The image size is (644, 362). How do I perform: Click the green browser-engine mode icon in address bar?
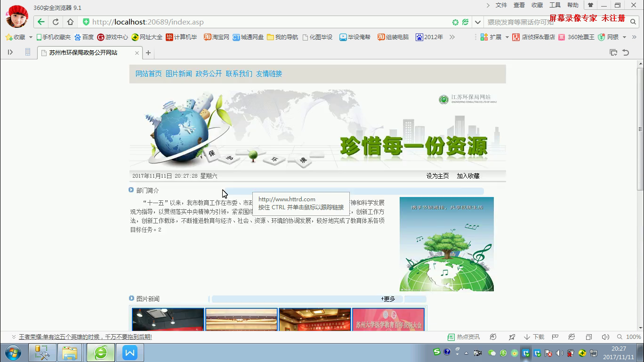click(465, 22)
